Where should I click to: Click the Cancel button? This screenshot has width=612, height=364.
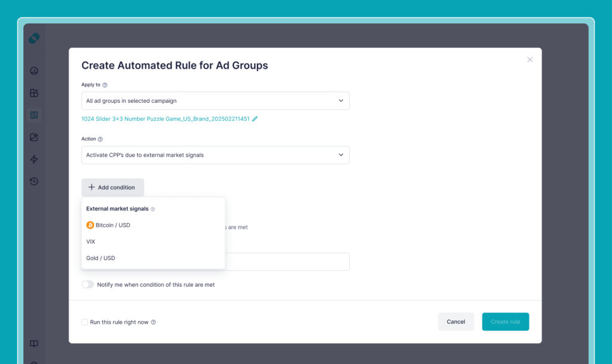tap(456, 322)
